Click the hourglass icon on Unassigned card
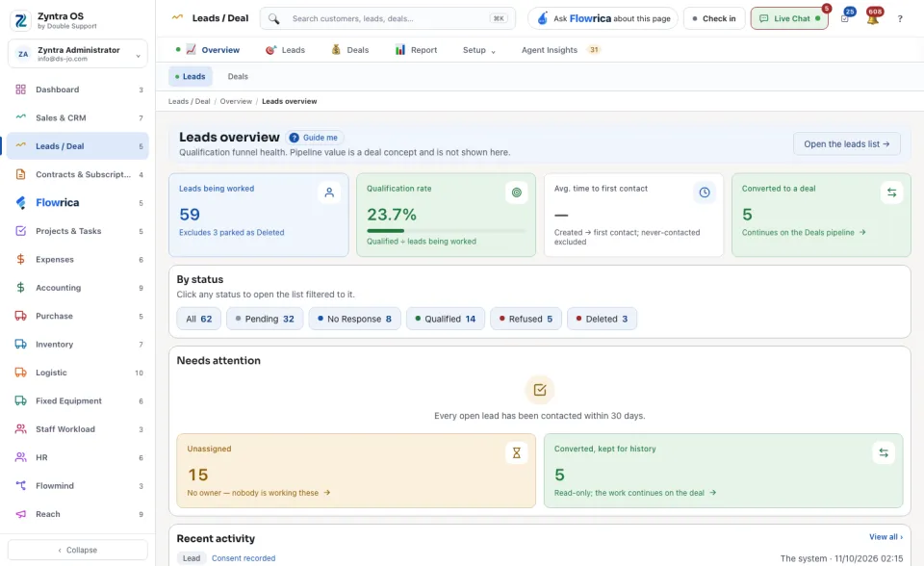Screen dimensions: 924x566 point(517,452)
